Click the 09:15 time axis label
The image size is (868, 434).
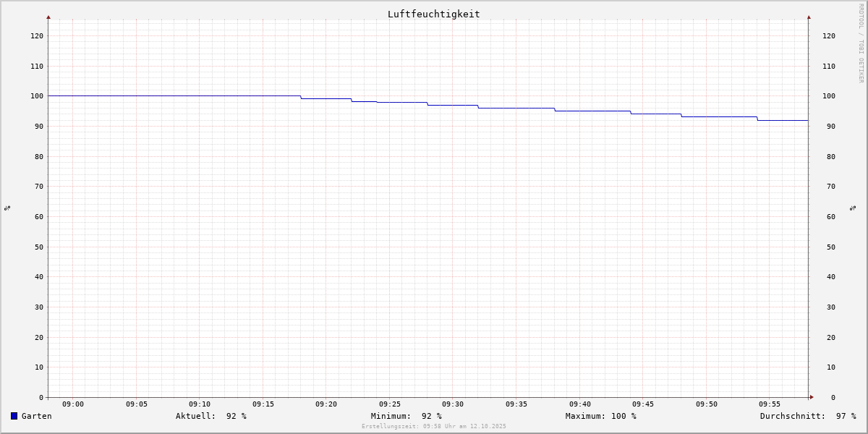click(263, 404)
